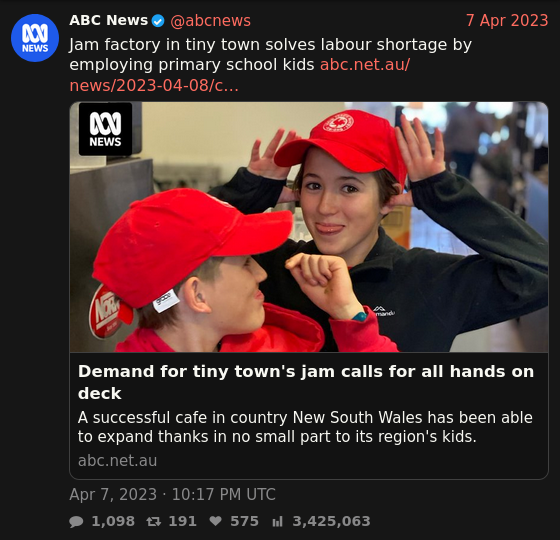
Task: Click the 191 retweets count
Action: [182, 521]
